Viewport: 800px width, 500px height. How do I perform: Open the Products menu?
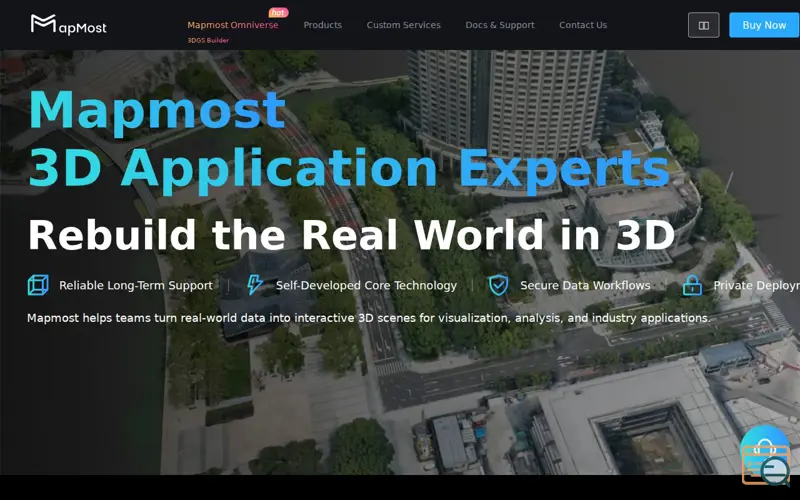pos(322,25)
